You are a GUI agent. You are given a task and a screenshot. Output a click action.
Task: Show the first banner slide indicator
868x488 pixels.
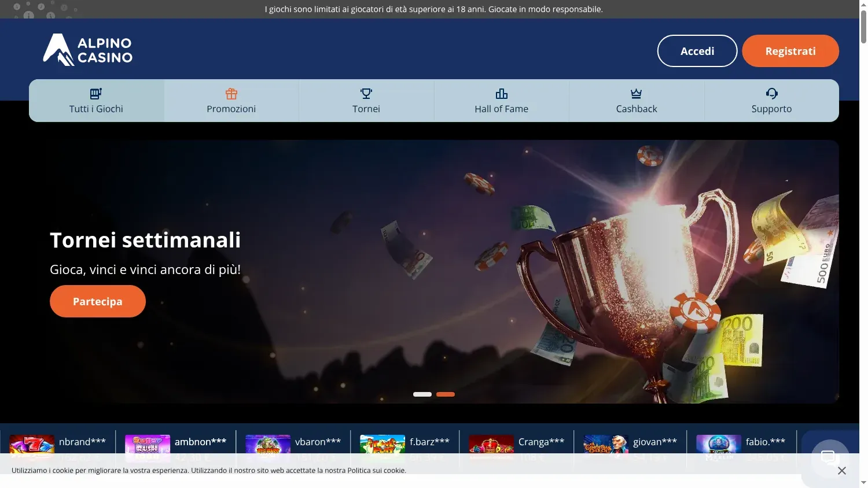[422, 394]
